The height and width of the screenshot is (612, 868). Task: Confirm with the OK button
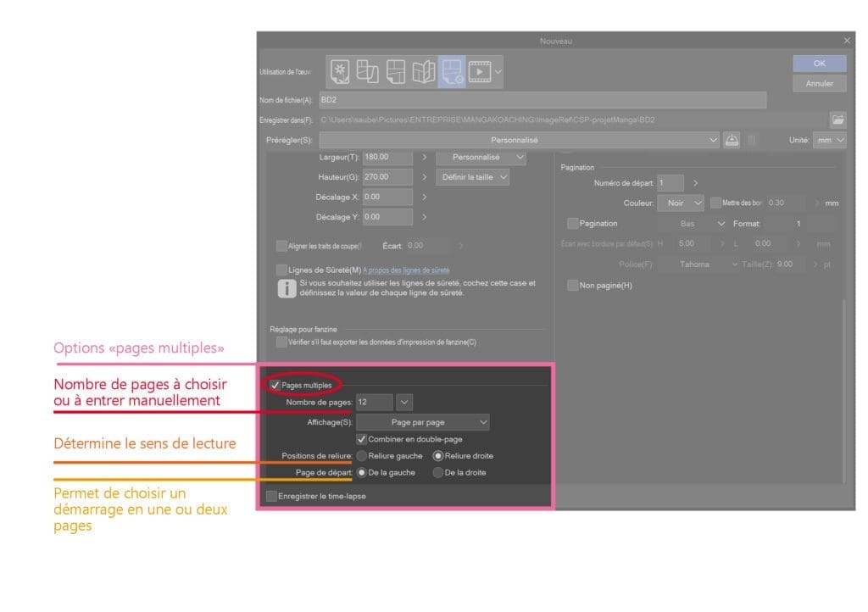click(820, 64)
